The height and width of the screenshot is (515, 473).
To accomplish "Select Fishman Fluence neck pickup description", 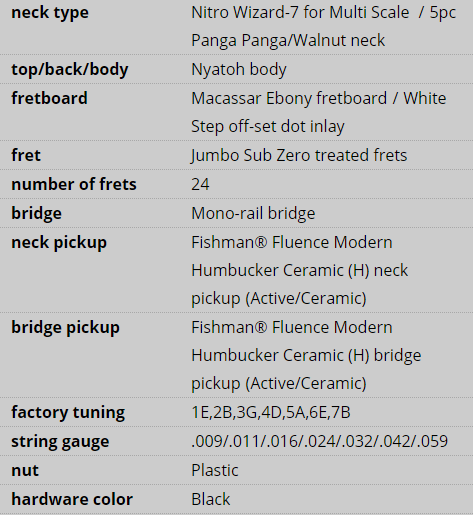I will click(299, 270).
